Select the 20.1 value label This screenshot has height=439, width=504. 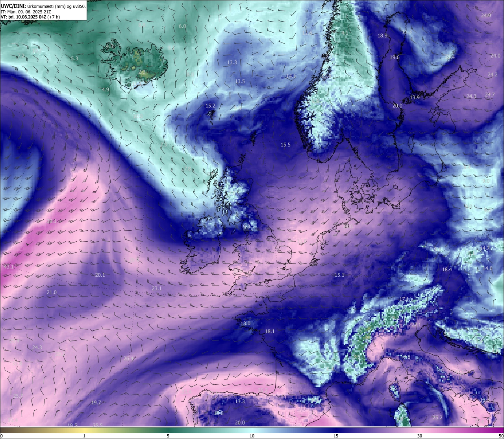click(100, 275)
